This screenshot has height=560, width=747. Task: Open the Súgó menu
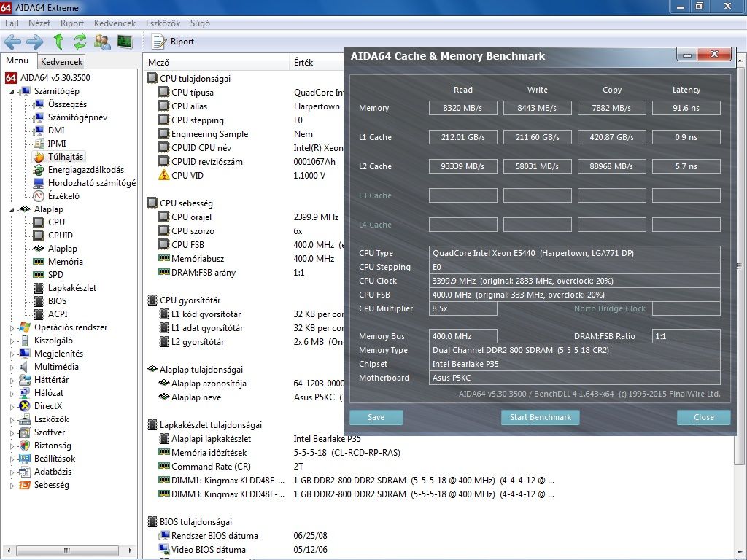pyautogui.click(x=200, y=23)
